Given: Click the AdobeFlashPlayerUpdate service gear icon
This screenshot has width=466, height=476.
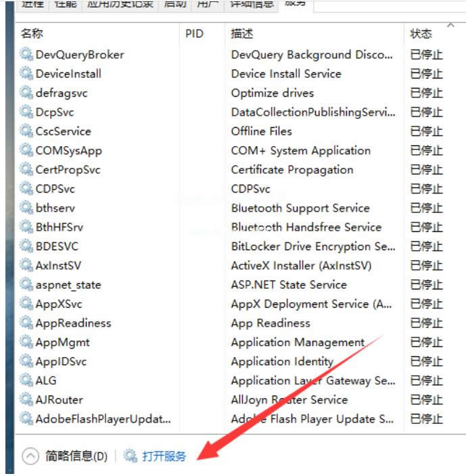Looking at the screenshot, I should 26,419.
